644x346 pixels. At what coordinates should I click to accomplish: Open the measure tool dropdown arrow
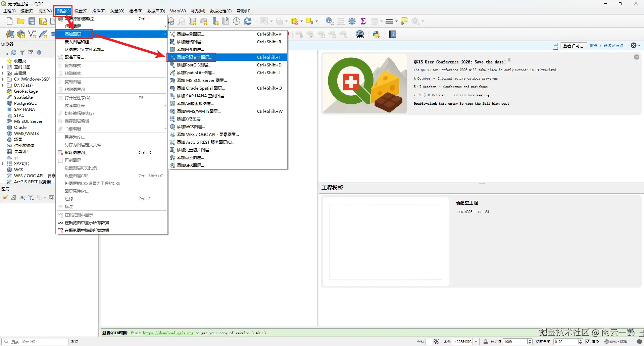point(396,21)
